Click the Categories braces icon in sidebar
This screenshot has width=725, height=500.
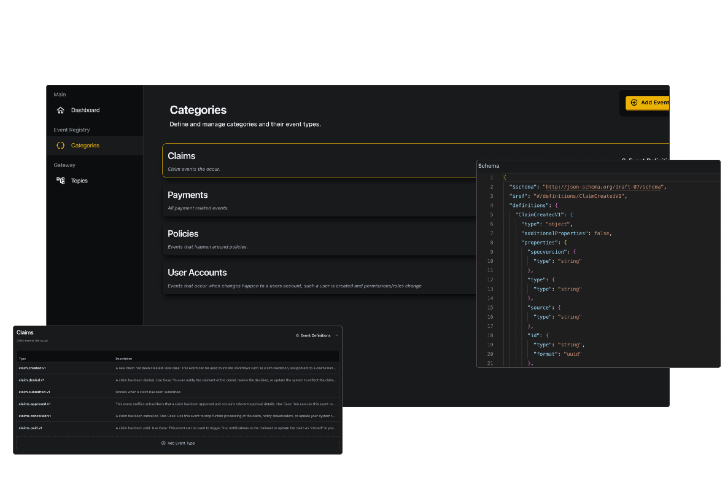pos(60,145)
